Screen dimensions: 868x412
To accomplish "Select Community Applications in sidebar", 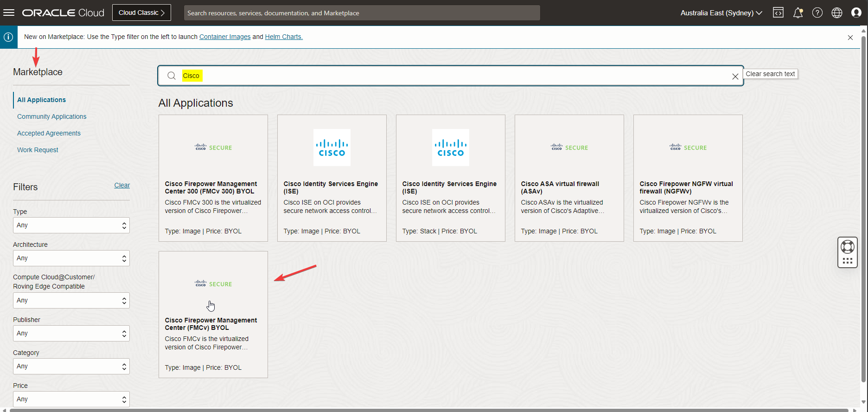I will click(x=52, y=116).
